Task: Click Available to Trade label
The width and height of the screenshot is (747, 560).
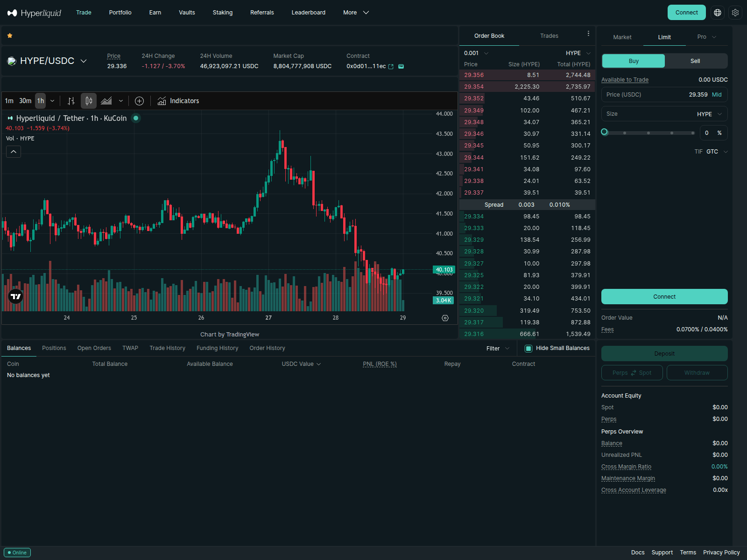Action: tap(625, 80)
